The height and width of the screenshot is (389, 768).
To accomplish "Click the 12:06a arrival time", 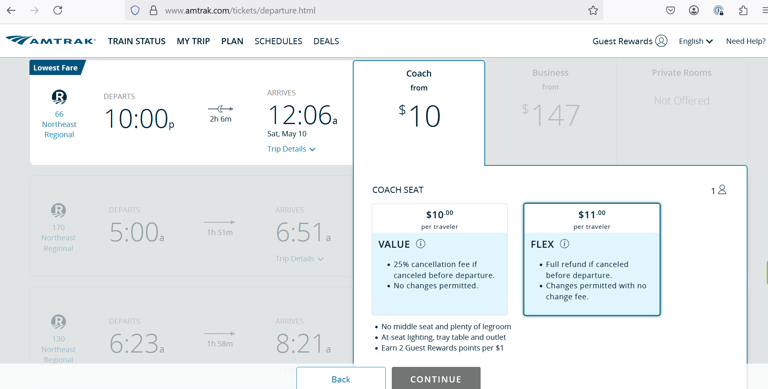I will click(303, 115).
